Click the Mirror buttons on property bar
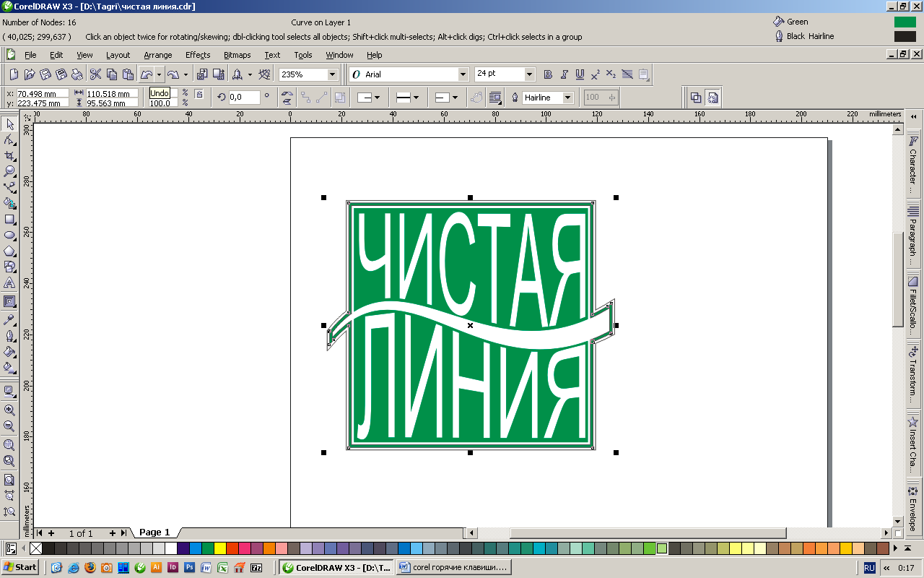The width and height of the screenshot is (924, 578). [287, 98]
